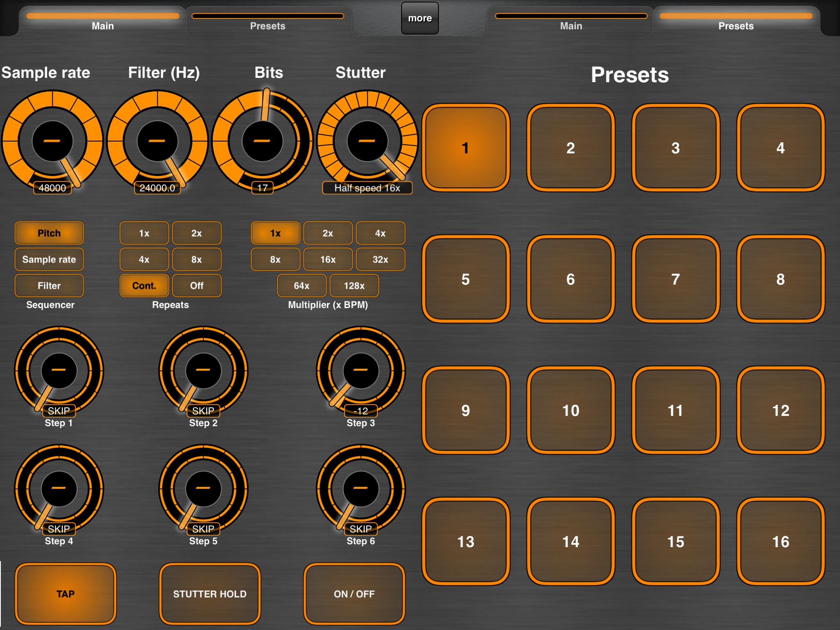Click the 24000.0 filter value

click(x=157, y=188)
